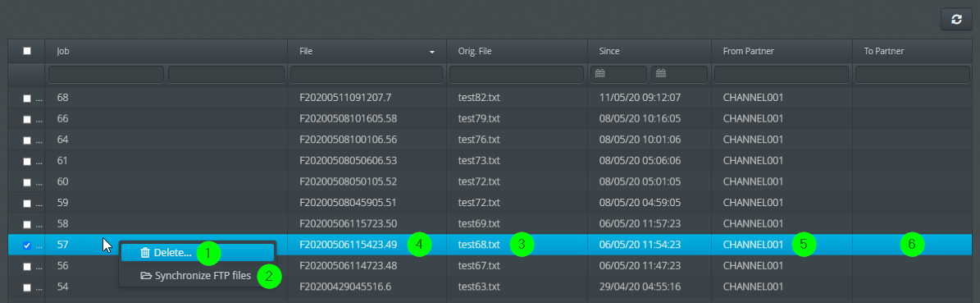Select file F20200511091207.7
The width and height of the screenshot is (980, 303).
(345, 98)
